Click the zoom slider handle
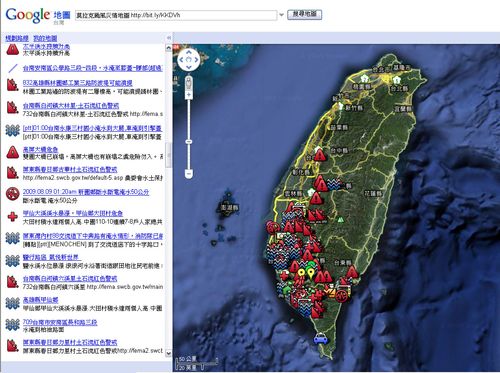Viewport: 500px width, 373px height. pos(189,142)
